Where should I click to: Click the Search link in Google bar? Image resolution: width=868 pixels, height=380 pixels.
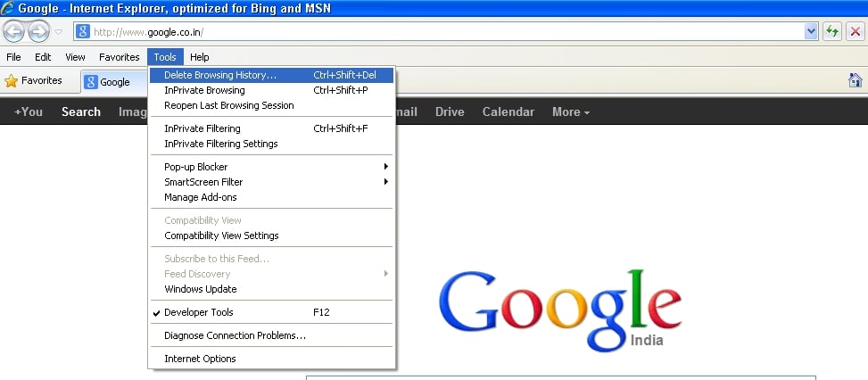click(x=81, y=112)
